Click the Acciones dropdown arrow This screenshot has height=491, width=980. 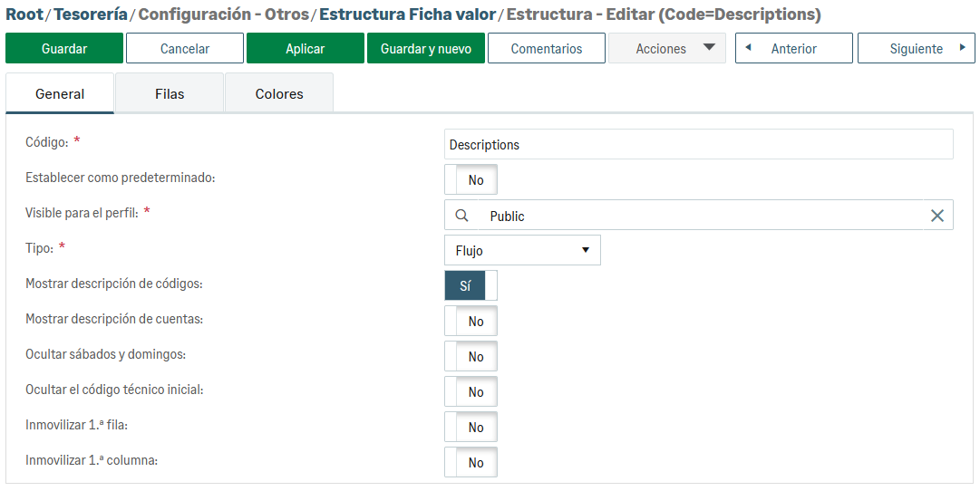[x=709, y=48]
